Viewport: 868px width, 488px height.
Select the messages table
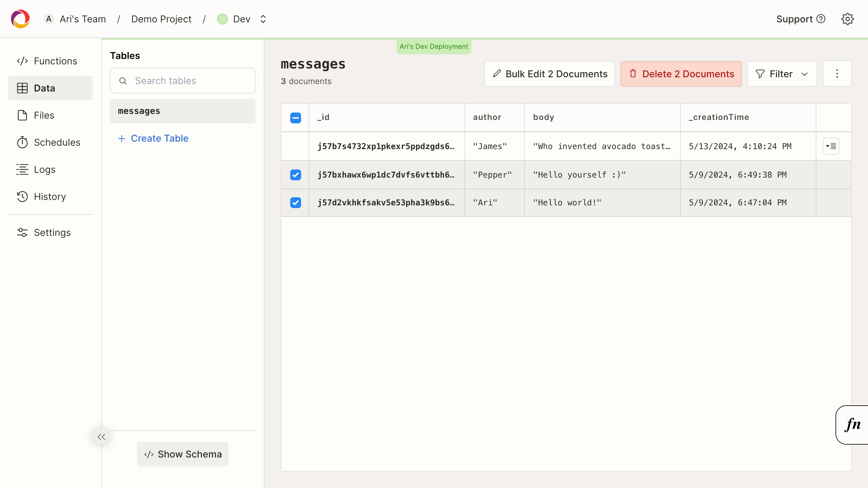pyautogui.click(x=183, y=111)
